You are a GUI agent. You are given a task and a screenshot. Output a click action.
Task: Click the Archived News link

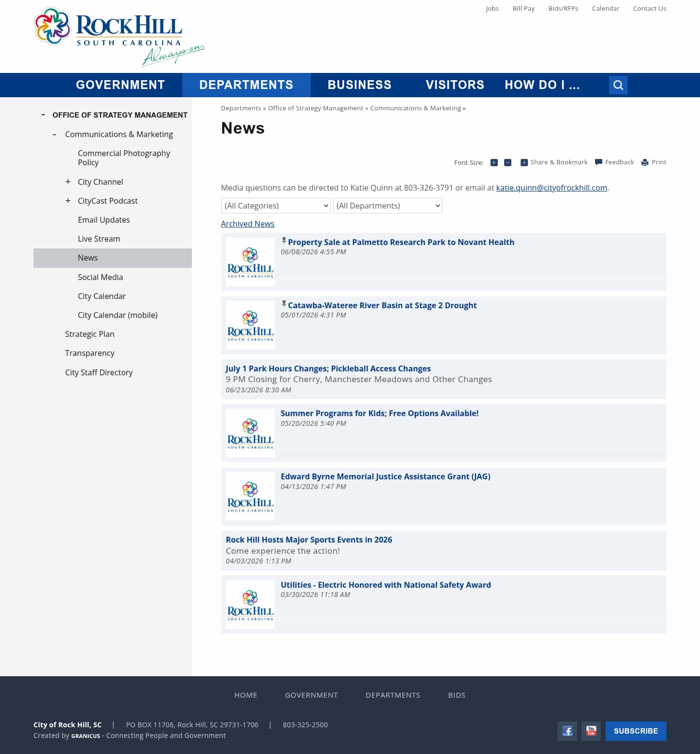(247, 224)
